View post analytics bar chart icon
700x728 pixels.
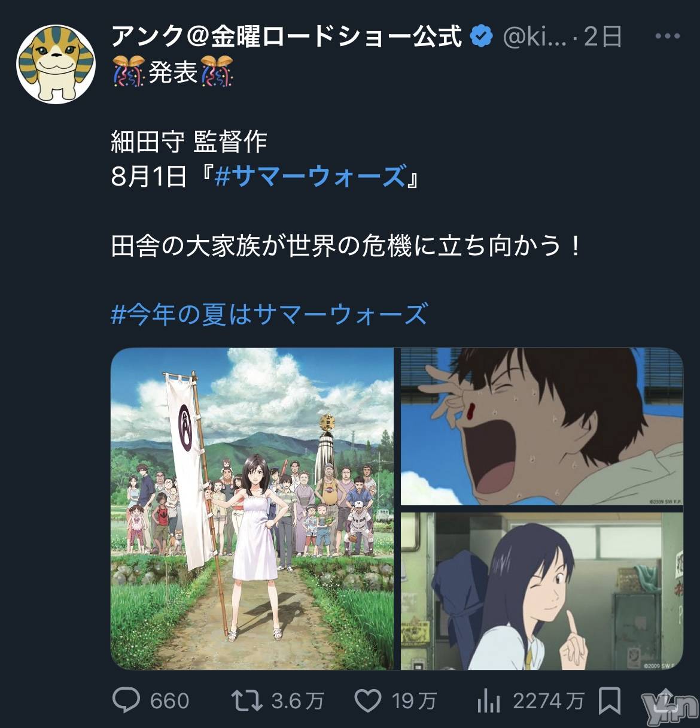489,700
